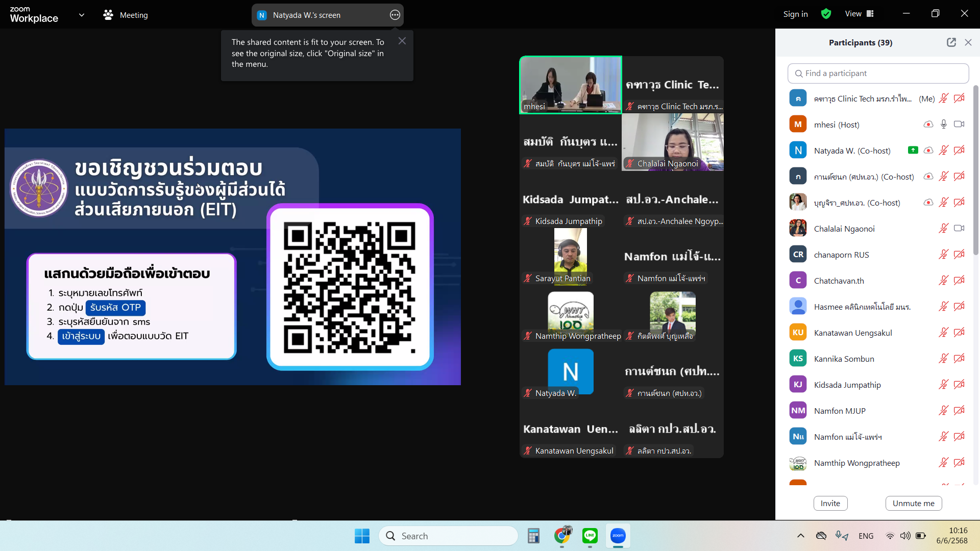
Task: Select Chalalai Ngaonoi video thumbnail
Action: click(x=672, y=142)
